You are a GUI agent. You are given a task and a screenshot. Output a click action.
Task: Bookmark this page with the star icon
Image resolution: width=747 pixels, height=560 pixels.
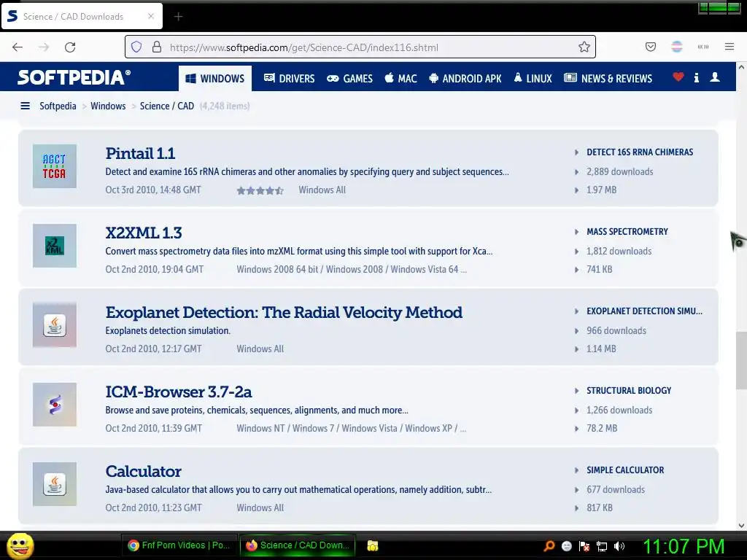tap(584, 47)
